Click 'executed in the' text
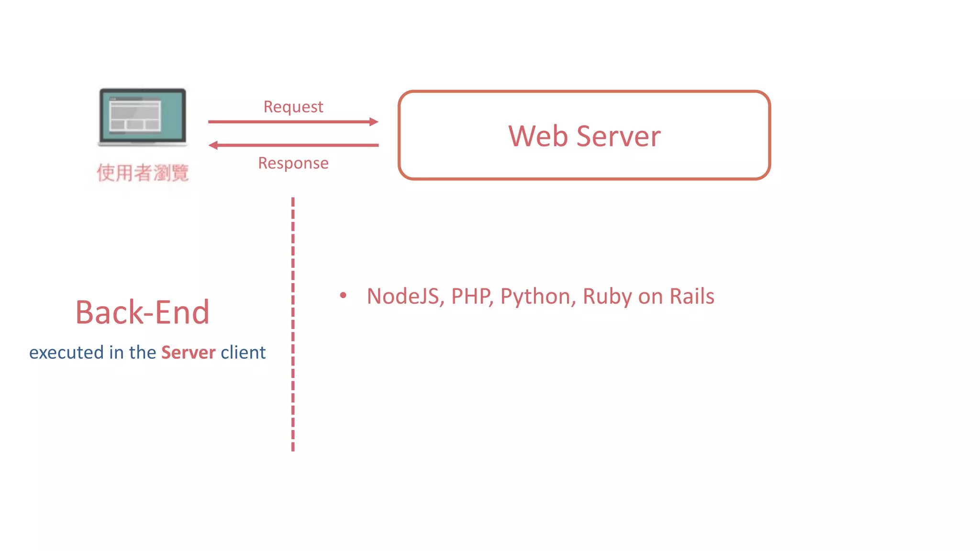980x551 pixels. [92, 353]
